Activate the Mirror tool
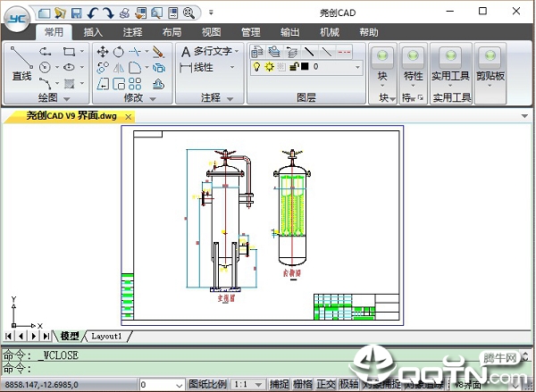 [119, 68]
